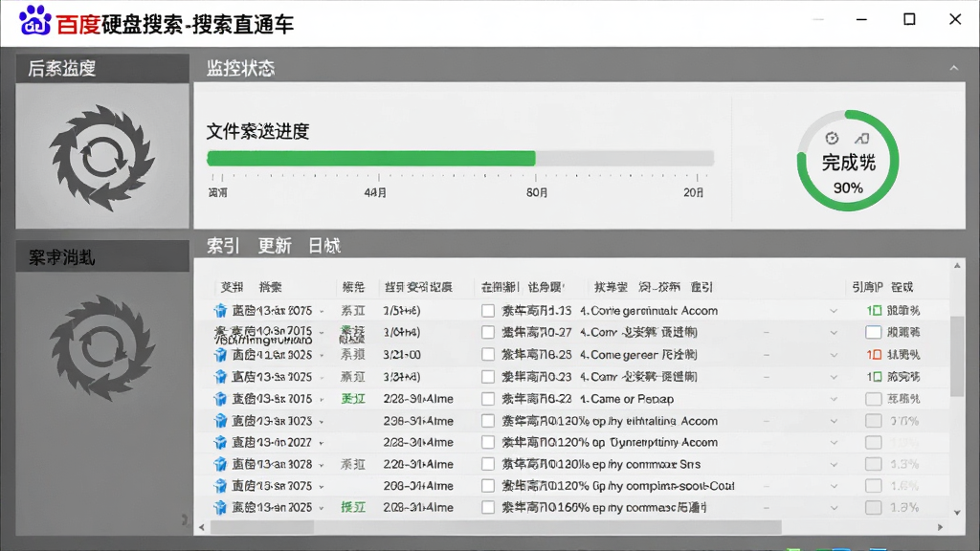Expand chevron ending Conie gerrintatc Accom row
Image resolution: width=980 pixels, height=551 pixels.
point(834,311)
